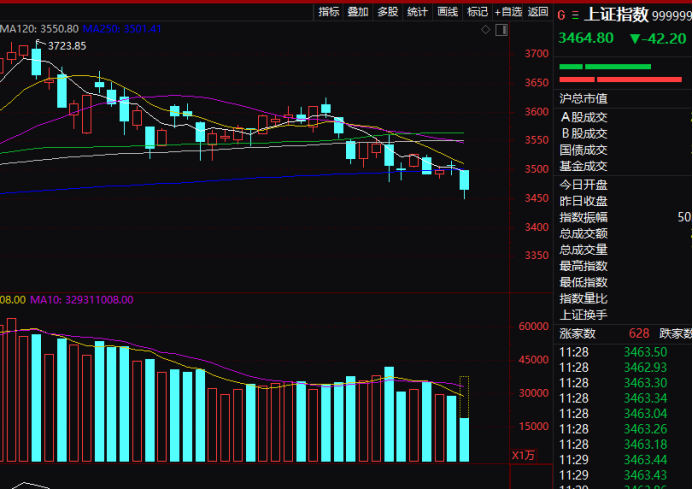Click the last cyan candlestick on chart
Image resolution: width=693 pixels, height=489 pixels.
click(x=465, y=180)
